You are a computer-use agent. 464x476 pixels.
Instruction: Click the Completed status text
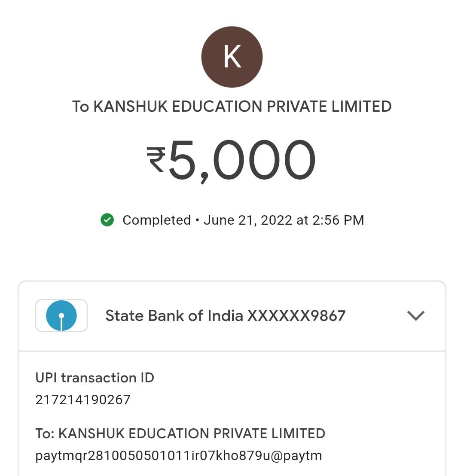pyautogui.click(x=156, y=220)
